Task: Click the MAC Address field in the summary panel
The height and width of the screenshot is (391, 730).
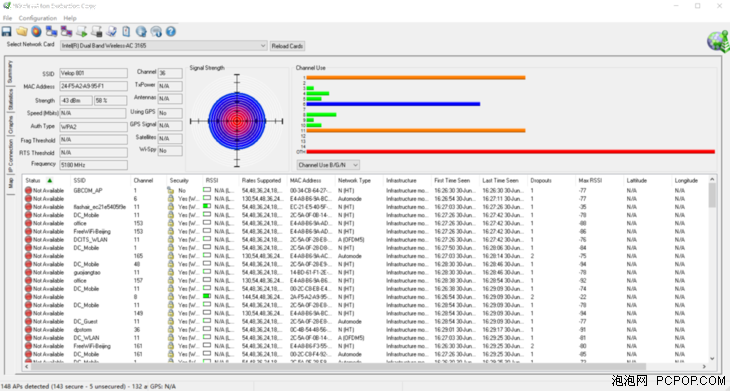Action: 94,86
